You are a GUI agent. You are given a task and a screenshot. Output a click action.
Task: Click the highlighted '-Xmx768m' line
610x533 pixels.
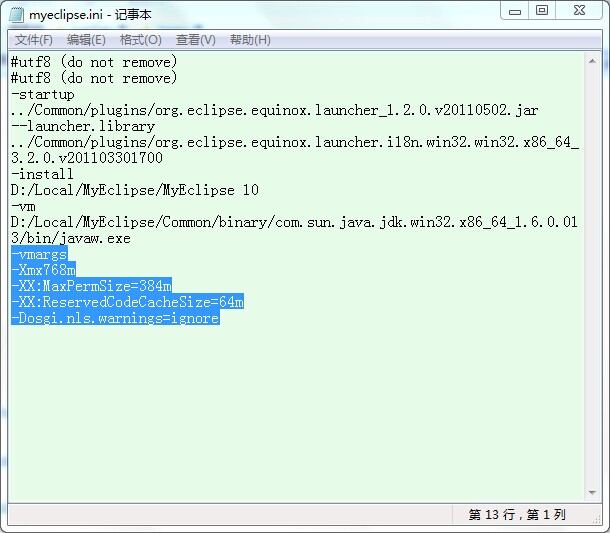coord(43,270)
